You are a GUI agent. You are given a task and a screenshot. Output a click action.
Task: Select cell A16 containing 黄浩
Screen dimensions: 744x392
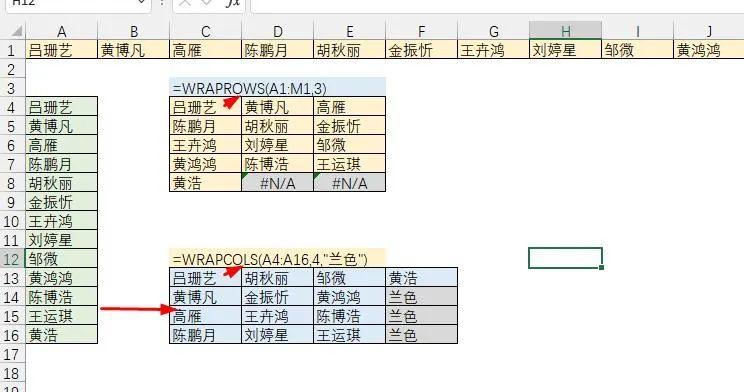(x=62, y=335)
